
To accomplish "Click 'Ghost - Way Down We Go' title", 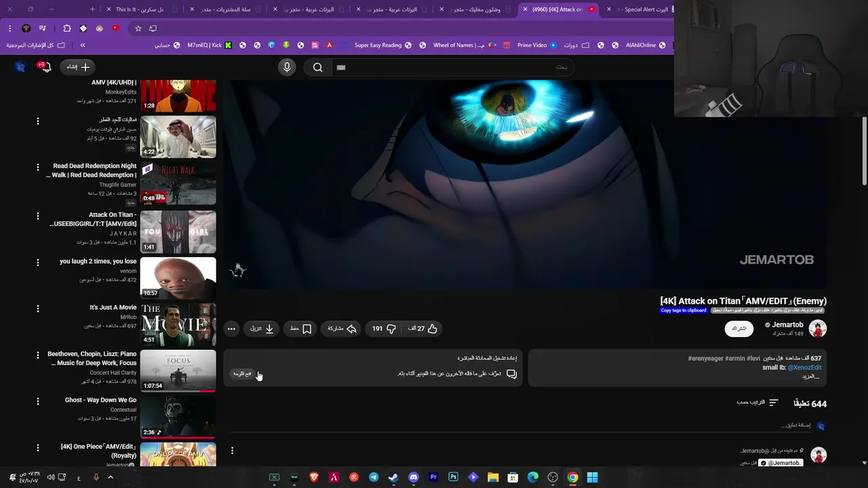I will pyautogui.click(x=100, y=401).
